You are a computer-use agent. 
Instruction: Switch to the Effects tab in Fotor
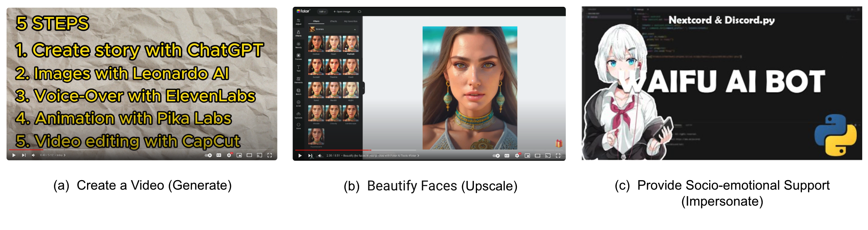point(333,21)
